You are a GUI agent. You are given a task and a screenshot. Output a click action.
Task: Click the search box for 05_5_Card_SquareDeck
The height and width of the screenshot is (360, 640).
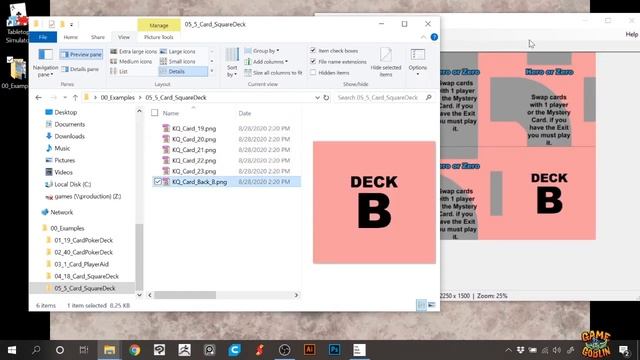(383, 98)
